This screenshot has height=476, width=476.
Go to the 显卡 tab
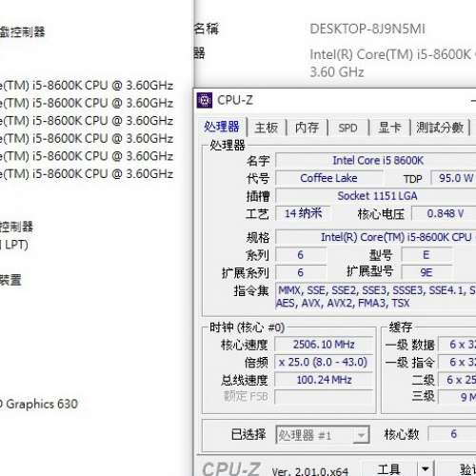pos(389,128)
